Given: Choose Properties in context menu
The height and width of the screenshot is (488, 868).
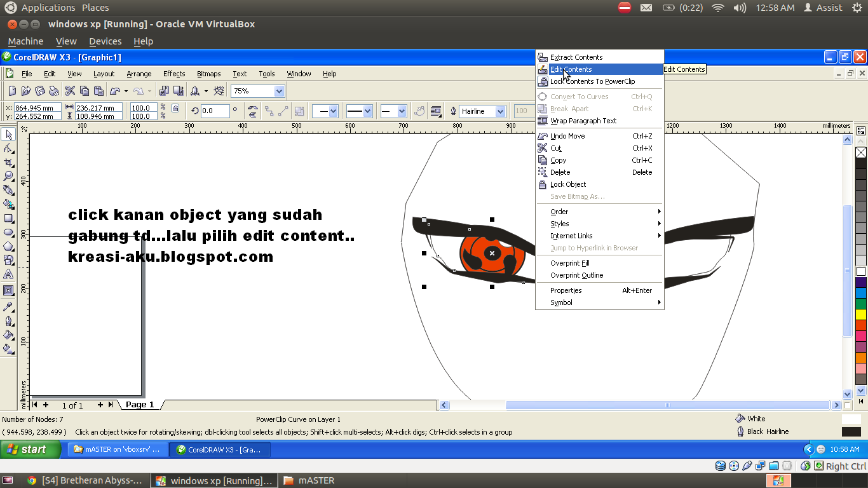Looking at the screenshot, I should click(x=599, y=290).
